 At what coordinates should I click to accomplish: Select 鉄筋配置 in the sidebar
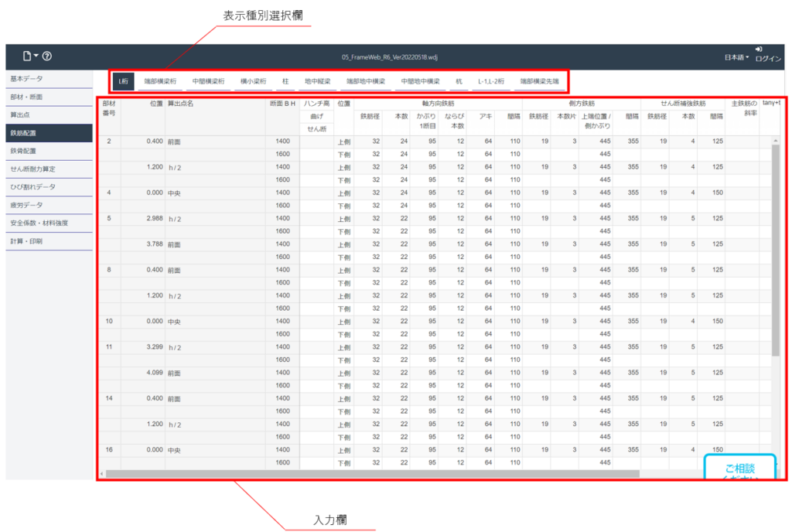point(49,133)
